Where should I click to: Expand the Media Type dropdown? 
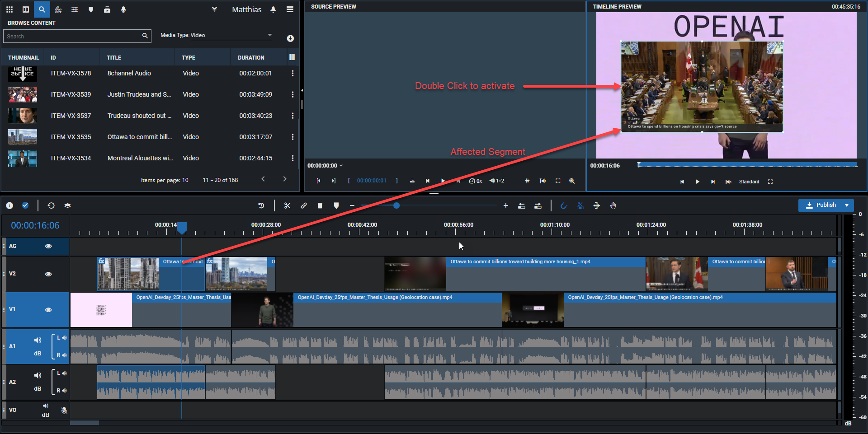tap(270, 35)
